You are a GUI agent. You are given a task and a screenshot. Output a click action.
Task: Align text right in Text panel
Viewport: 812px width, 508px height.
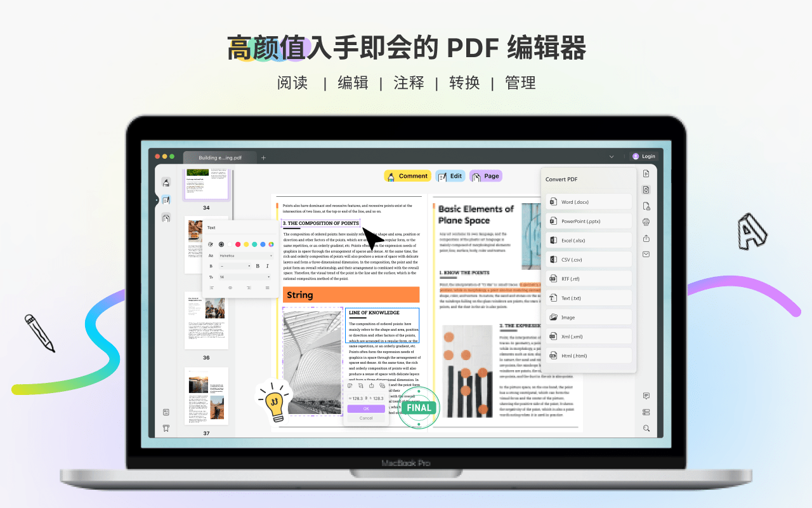[249, 288]
